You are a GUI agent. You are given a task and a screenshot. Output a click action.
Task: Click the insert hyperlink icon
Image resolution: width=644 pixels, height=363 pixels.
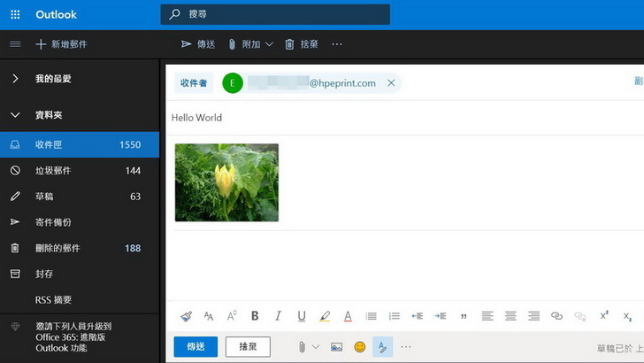click(556, 316)
